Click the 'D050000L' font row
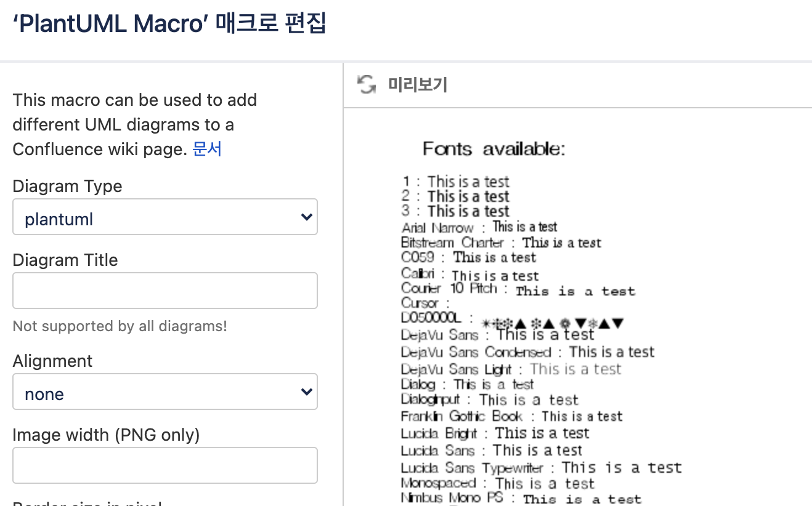The image size is (812, 506). point(513,319)
